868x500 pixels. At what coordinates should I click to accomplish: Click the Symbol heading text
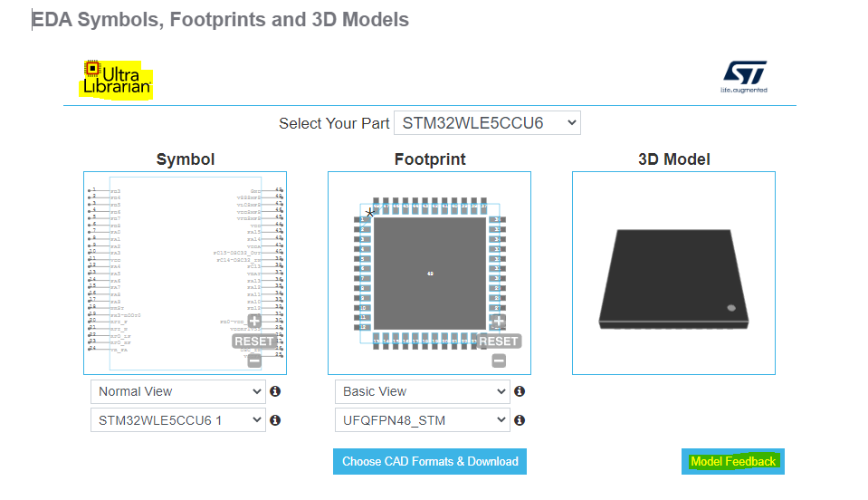point(186,159)
